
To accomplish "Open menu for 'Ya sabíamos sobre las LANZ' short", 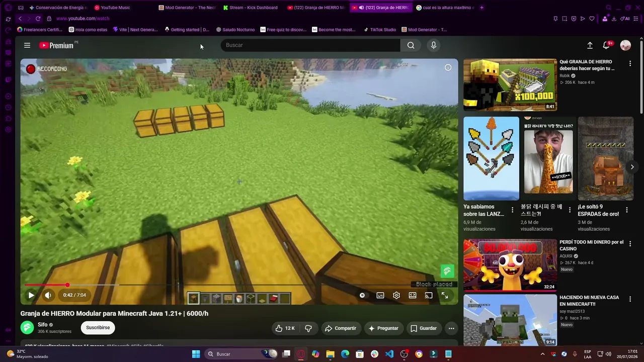I will pos(513,210).
